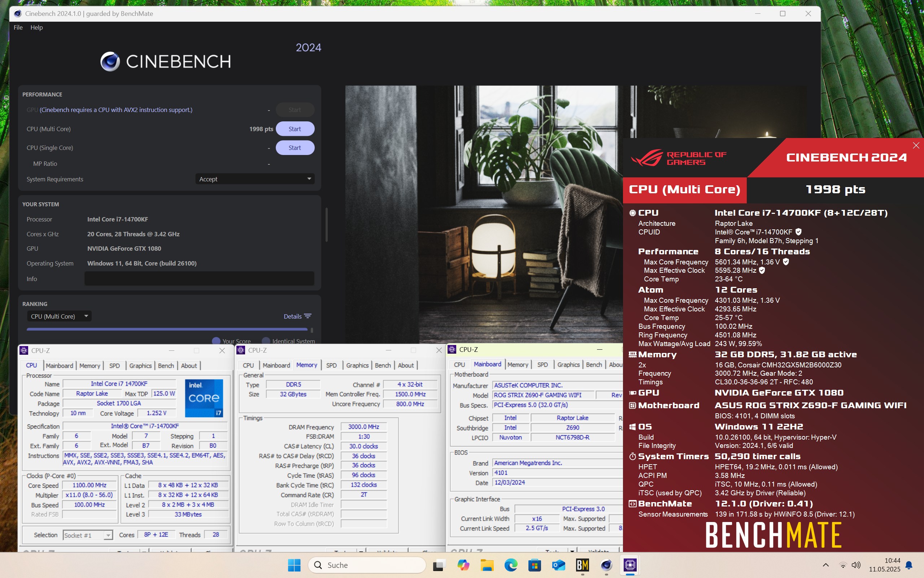Open Graphics tab in first CPU-Z window
Screen dimensions: 924x578
(140, 366)
